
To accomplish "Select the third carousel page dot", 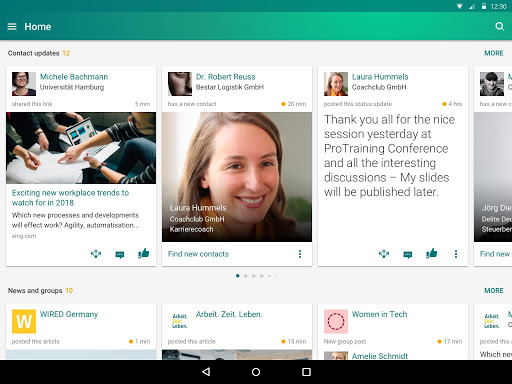I will 254,276.
